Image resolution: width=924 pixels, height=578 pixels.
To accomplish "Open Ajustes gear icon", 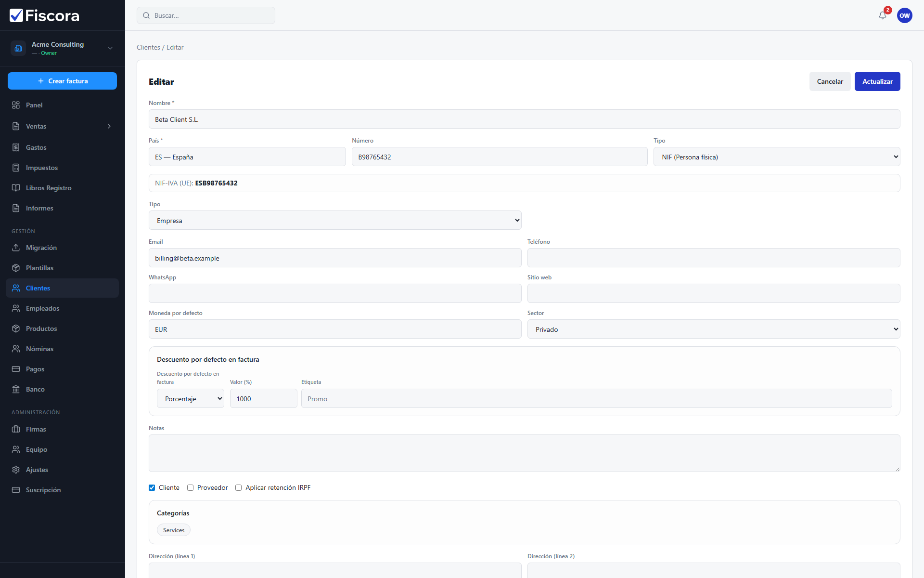I will [x=16, y=470].
